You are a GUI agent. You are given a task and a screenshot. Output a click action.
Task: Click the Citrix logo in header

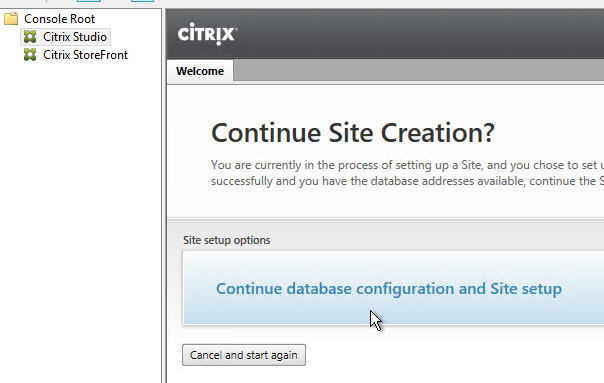207,34
